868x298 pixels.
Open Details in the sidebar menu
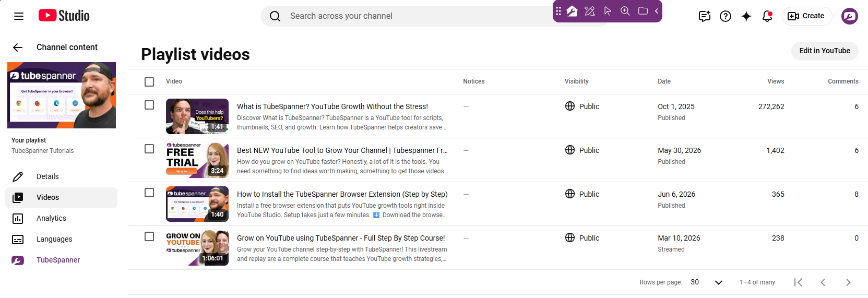[x=62, y=177]
